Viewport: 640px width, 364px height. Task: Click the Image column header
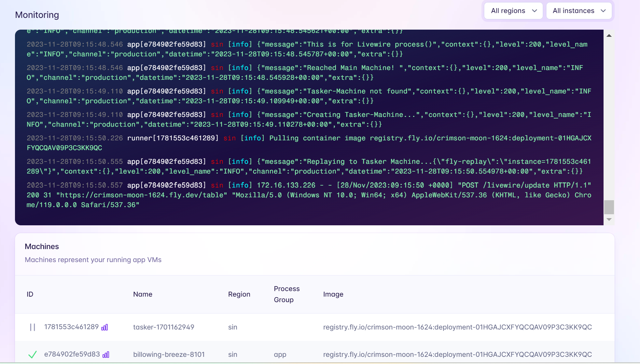click(333, 294)
